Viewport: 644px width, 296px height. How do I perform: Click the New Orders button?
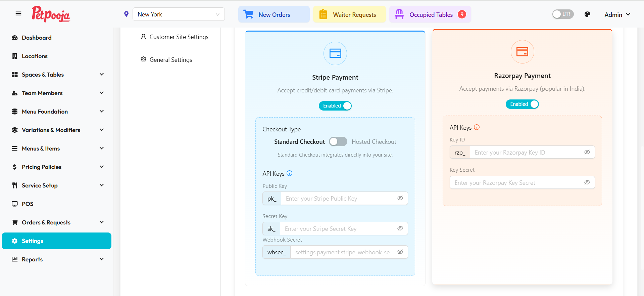[x=274, y=14]
